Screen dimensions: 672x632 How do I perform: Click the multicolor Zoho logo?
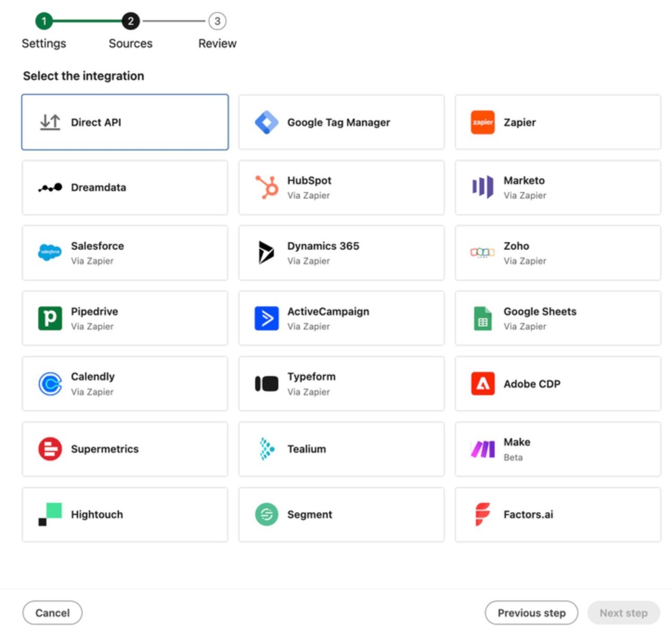483,252
